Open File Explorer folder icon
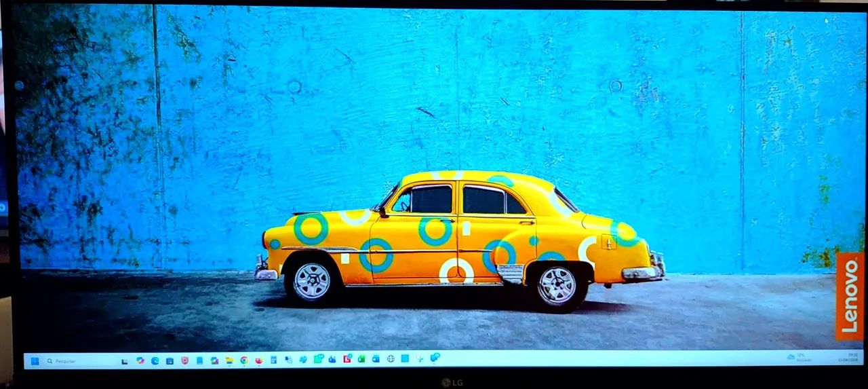This screenshot has width=868, height=389. pyautogui.click(x=229, y=360)
